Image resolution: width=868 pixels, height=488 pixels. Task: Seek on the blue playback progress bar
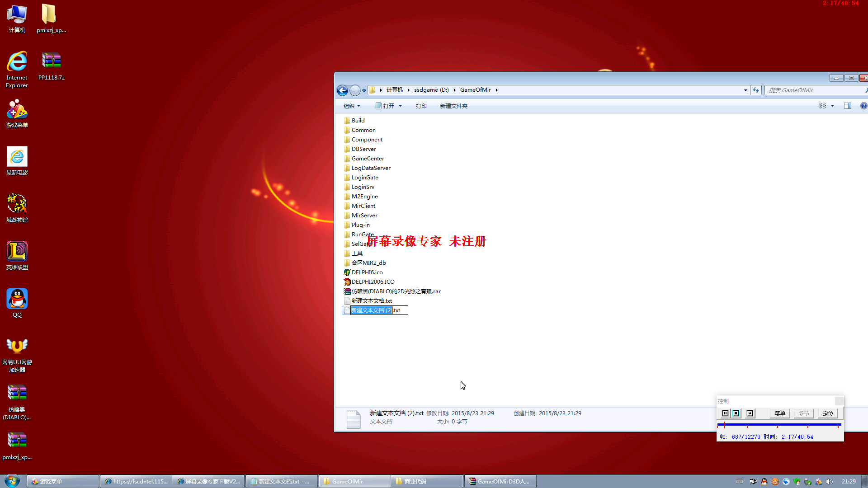[779, 425]
